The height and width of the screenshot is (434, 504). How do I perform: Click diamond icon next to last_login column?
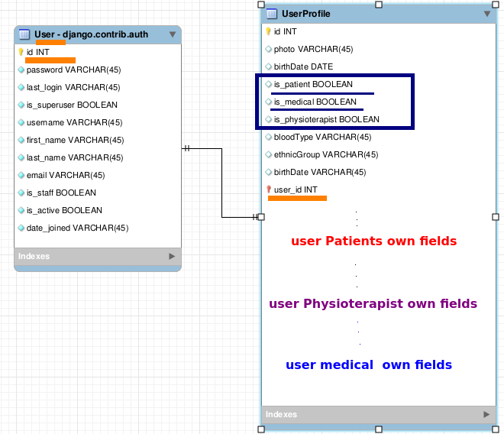click(21, 87)
